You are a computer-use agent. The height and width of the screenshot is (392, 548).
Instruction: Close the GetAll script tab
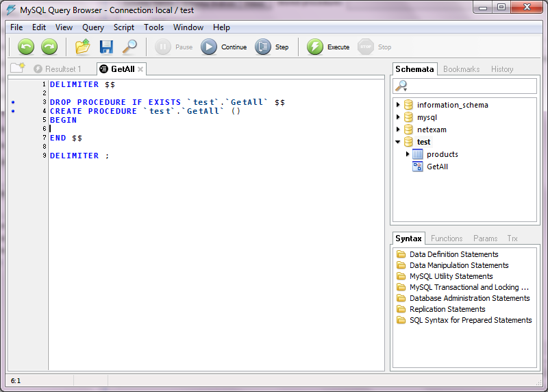(140, 69)
